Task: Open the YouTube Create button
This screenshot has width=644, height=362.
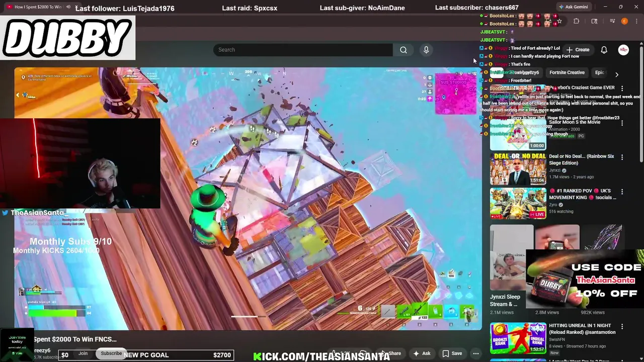Action: click(x=578, y=50)
